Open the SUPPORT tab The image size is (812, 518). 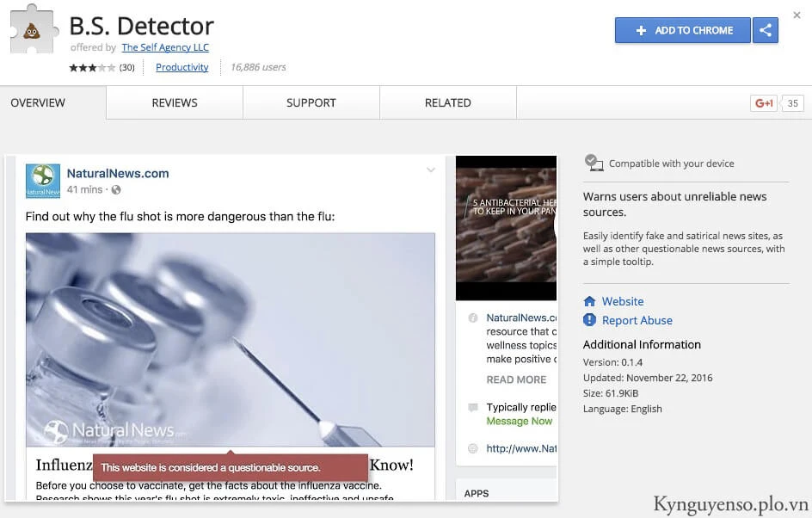[x=311, y=102]
